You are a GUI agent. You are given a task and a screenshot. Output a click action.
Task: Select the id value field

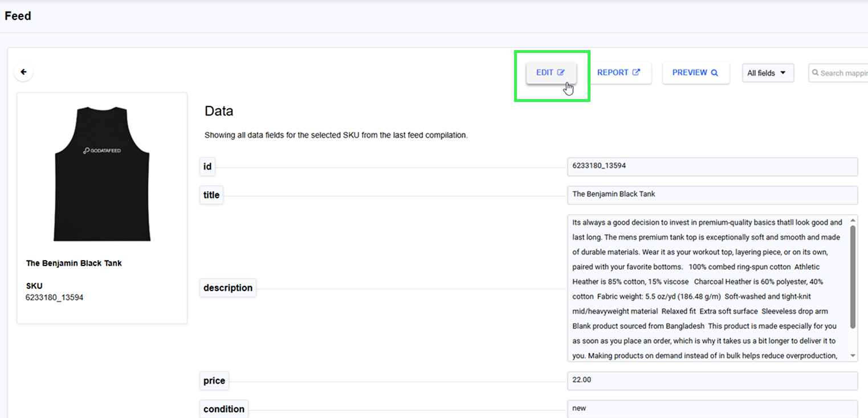(x=712, y=166)
